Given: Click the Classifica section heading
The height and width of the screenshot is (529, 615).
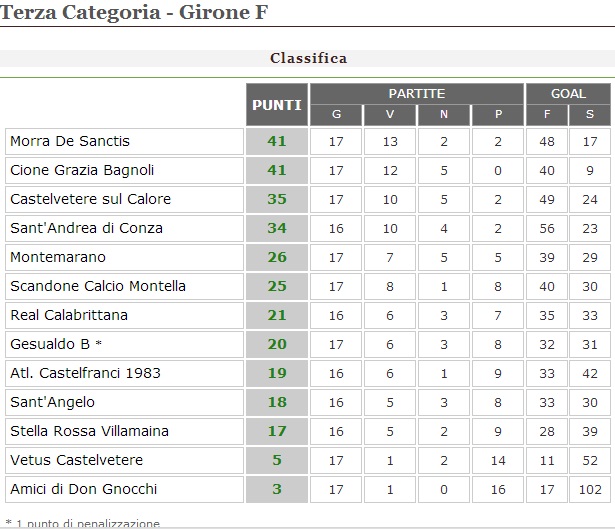Looking at the screenshot, I should 308,58.
